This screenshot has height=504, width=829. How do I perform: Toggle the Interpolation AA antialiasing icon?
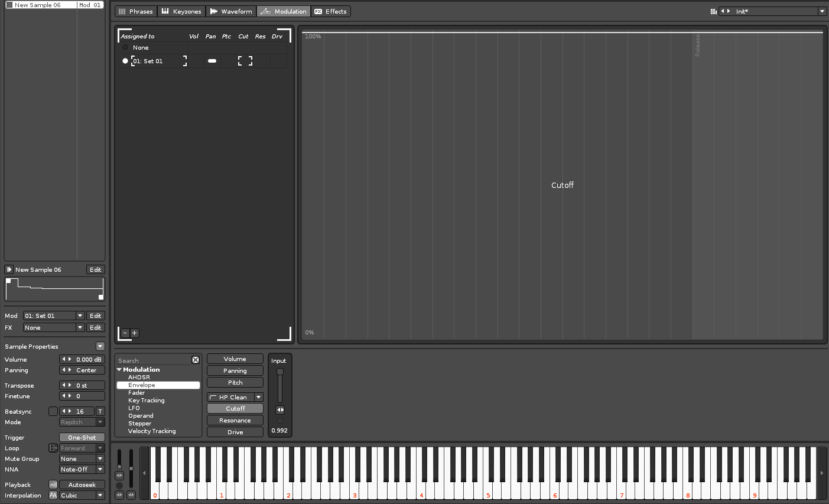(x=53, y=496)
